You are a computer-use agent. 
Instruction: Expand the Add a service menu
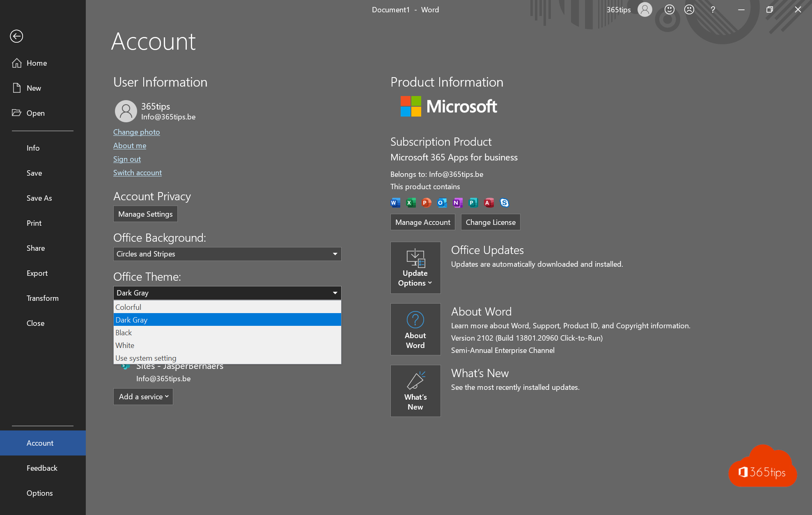pyautogui.click(x=142, y=396)
